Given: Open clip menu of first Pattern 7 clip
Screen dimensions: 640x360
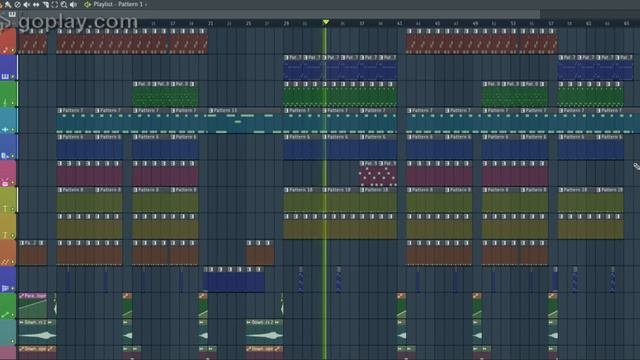Looking at the screenshot, I should tap(60, 111).
